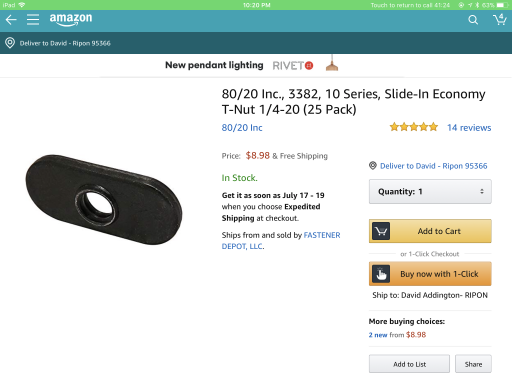Click Add to Cart button

[430, 231]
